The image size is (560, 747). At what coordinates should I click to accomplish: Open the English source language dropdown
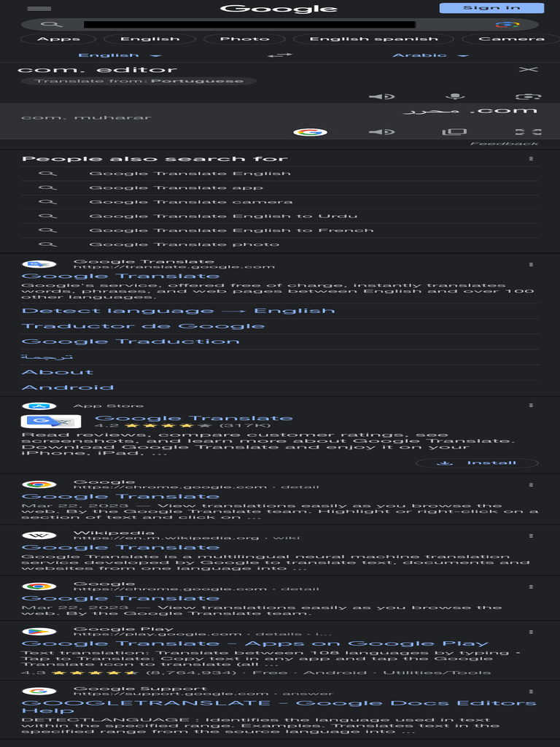[120, 55]
